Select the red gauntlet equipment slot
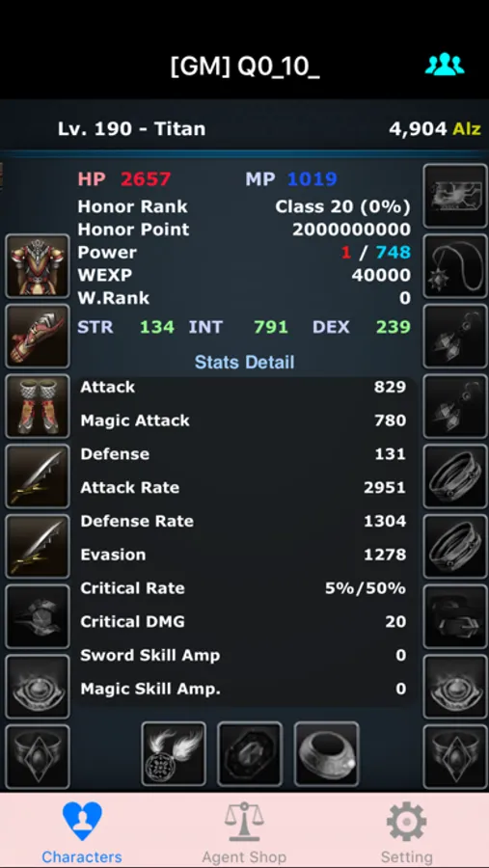The image size is (489, 868). pos(38,336)
